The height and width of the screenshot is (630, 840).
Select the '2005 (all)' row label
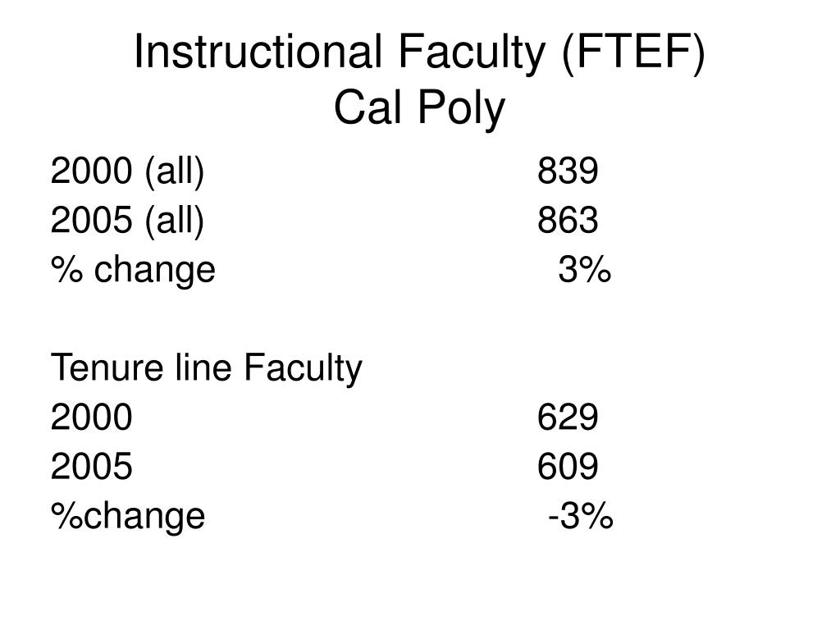click(127, 221)
